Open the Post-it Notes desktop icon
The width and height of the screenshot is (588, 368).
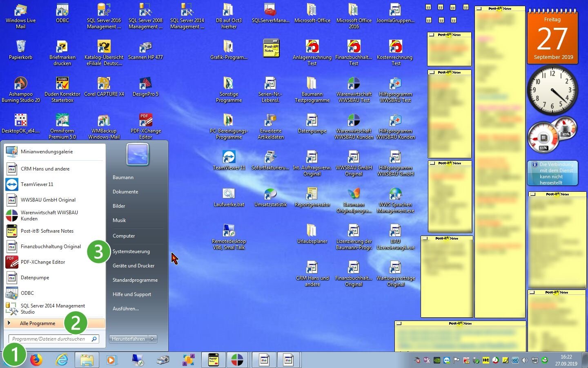[271, 48]
